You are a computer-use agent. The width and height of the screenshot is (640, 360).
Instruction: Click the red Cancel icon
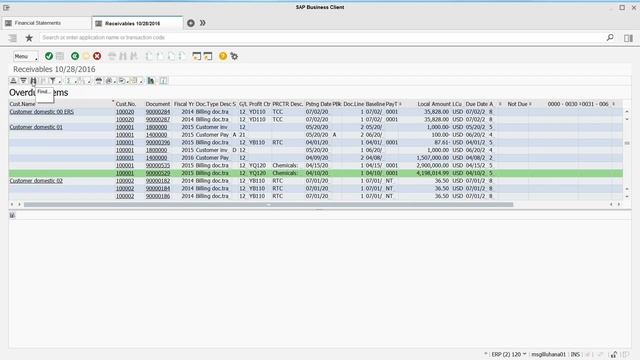97,56
